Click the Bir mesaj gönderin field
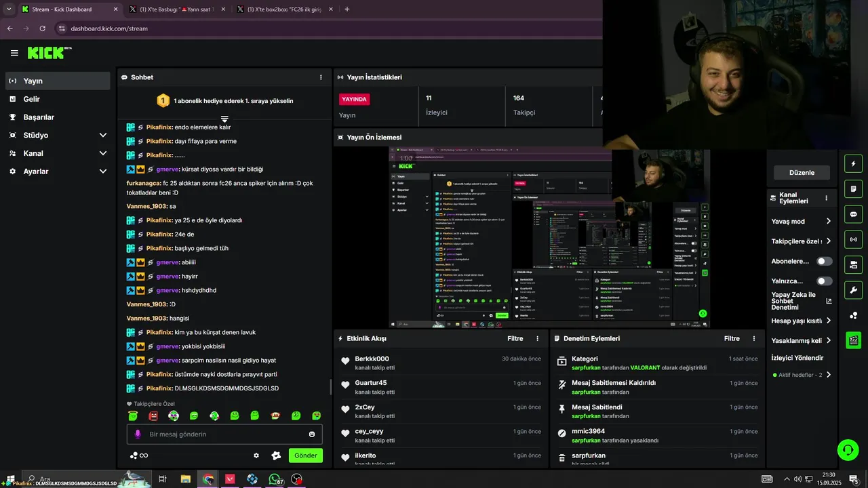 (224, 434)
